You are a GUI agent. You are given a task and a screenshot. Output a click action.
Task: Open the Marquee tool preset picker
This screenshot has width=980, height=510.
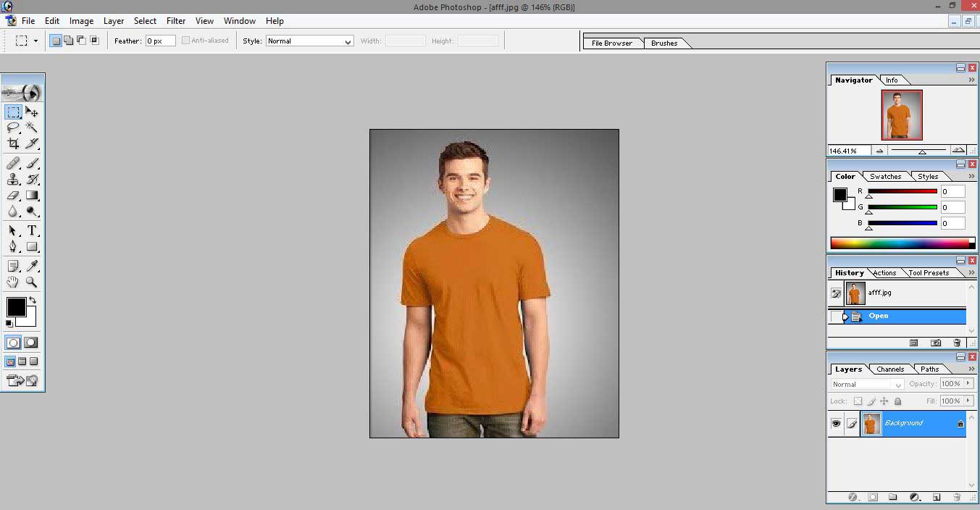[x=35, y=41]
